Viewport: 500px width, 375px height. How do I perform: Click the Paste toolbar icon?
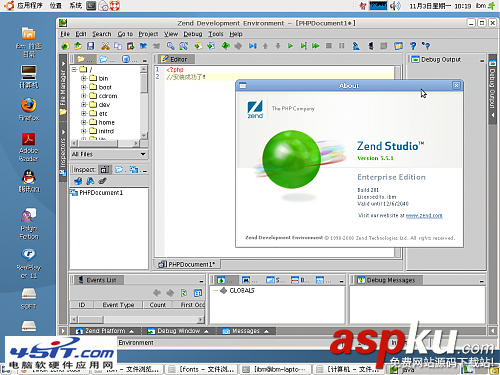click(x=130, y=46)
